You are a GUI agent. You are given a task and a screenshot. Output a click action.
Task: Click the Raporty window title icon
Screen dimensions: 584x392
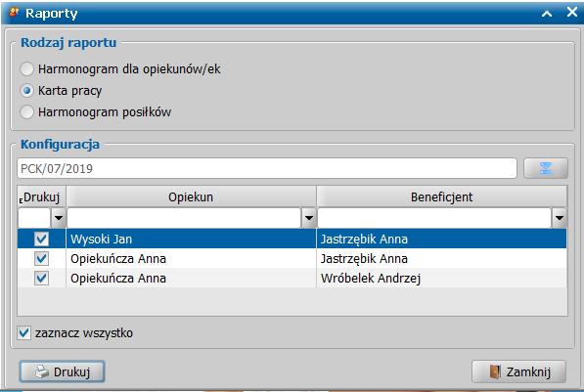[x=14, y=13]
